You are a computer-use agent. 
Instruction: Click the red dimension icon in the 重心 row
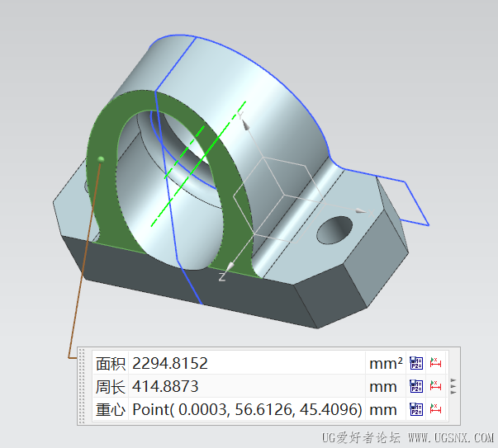435,409
